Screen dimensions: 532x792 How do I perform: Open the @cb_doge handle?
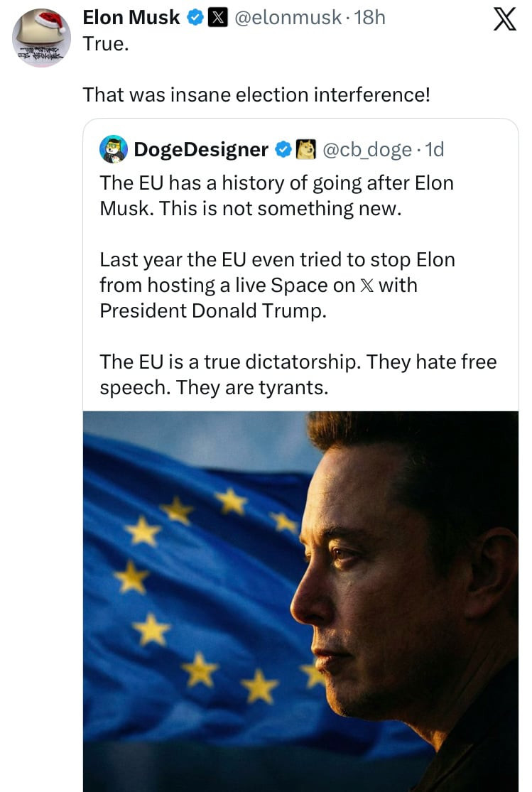click(x=367, y=149)
